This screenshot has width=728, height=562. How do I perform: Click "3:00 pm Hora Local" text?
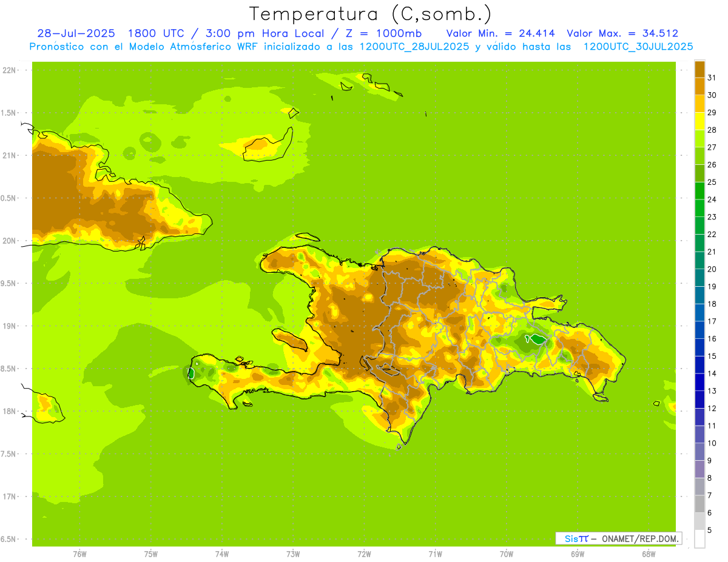(265, 33)
